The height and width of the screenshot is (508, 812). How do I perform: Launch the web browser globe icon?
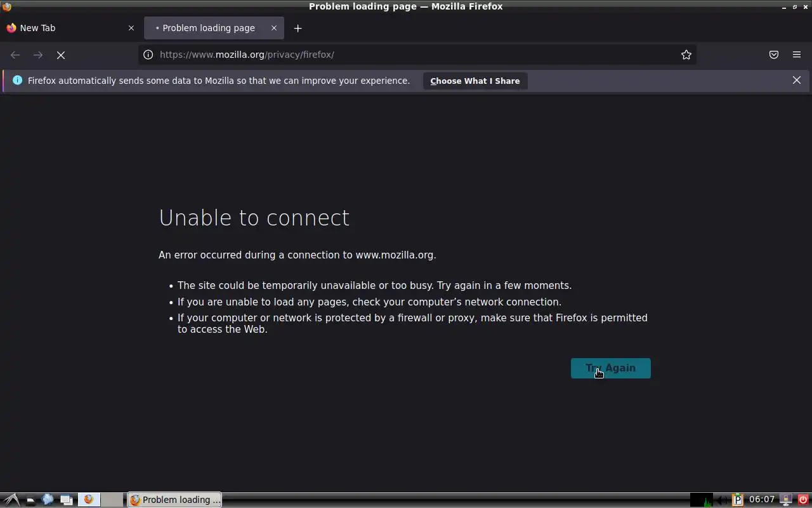(x=48, y=500)
